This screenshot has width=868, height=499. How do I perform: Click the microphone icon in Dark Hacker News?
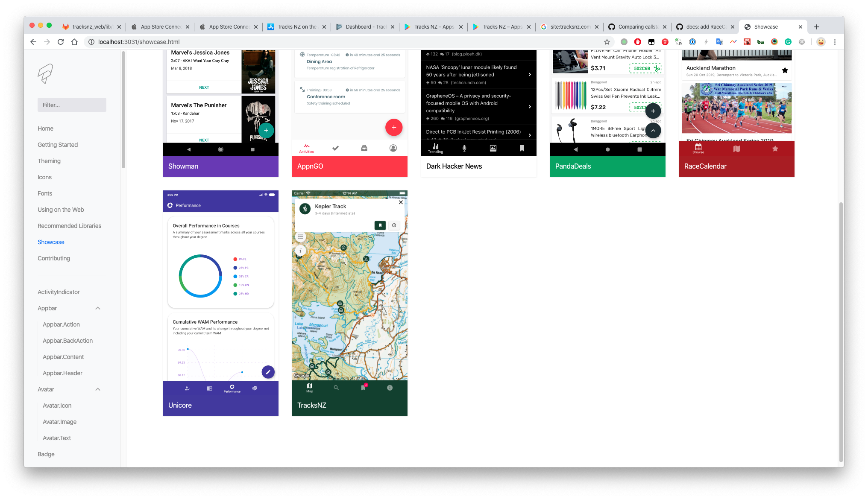pyautogui.click(x=464, y=148)
